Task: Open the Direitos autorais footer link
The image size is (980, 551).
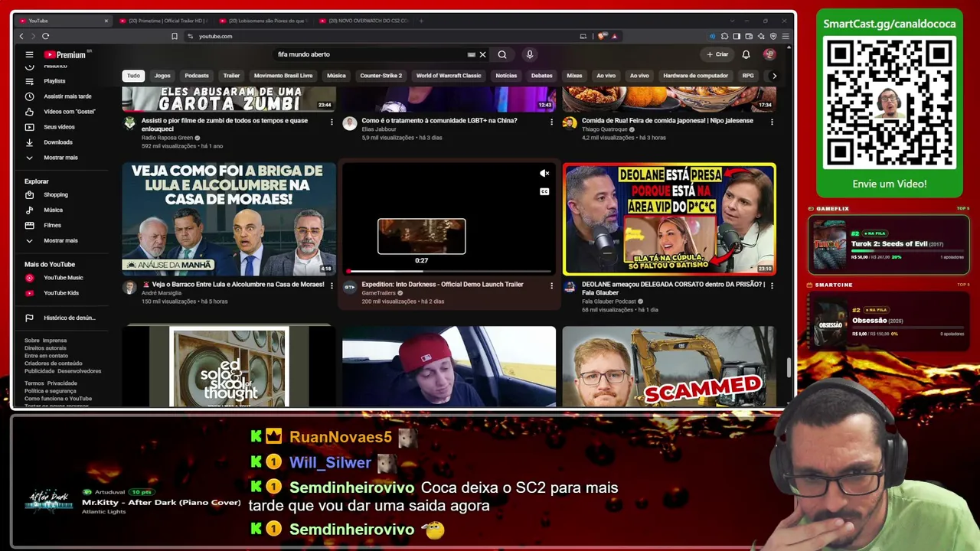Action: click(x=45, y=348)
